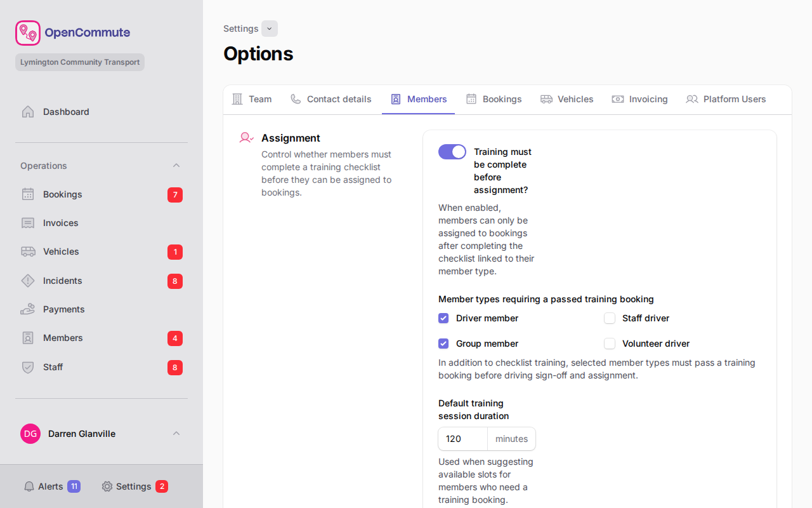Click the Incidents badge showing 8
Screen dimensions: 812x508
click(175, 281)
